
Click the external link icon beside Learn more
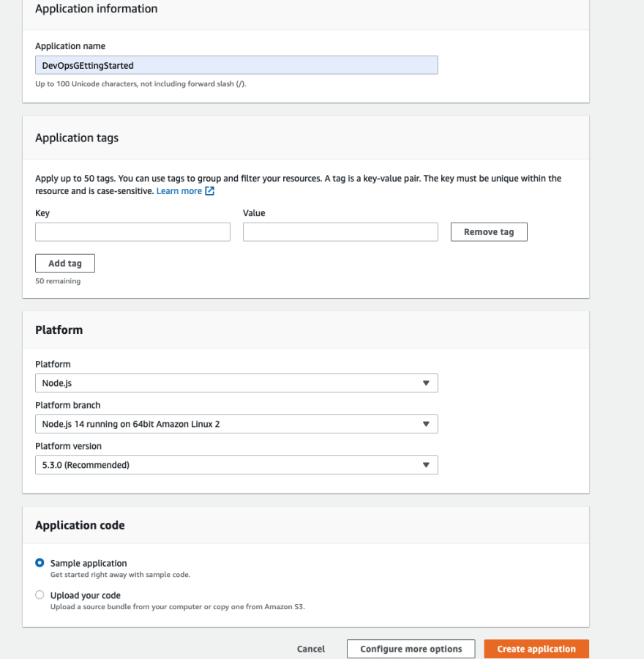(209, 191)
